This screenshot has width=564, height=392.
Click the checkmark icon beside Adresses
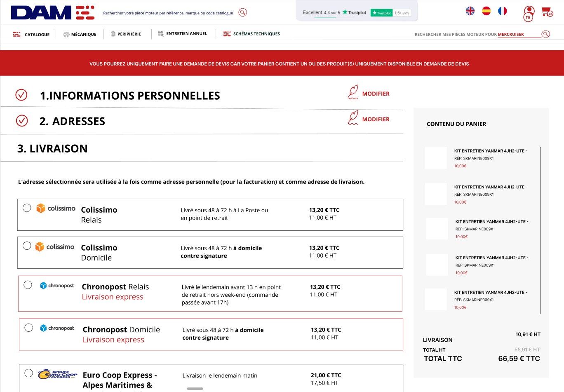coord(22,120)
